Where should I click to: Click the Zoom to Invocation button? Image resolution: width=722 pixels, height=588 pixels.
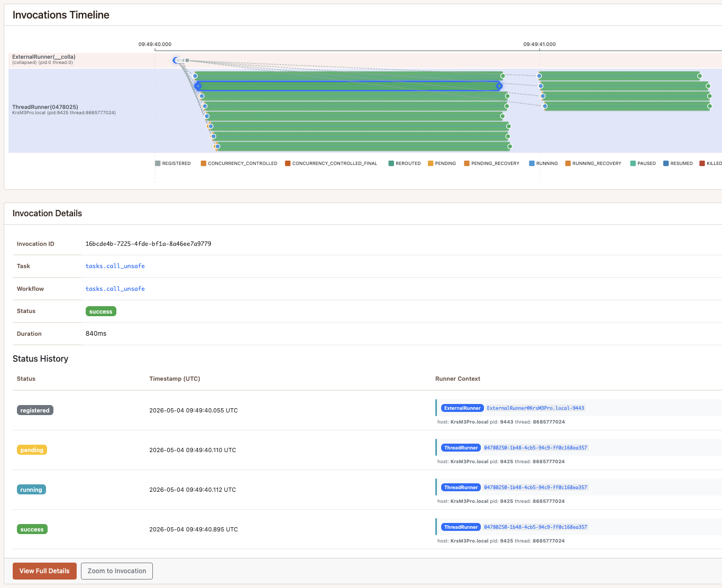[x=117, y=571]
